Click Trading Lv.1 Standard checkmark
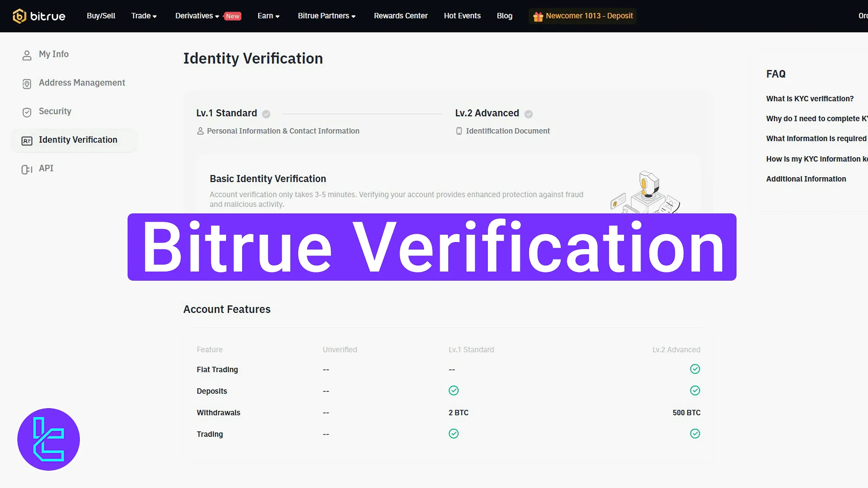Viewport: 868px width, 488px height. pyautogui.click(x=454, y=434)
